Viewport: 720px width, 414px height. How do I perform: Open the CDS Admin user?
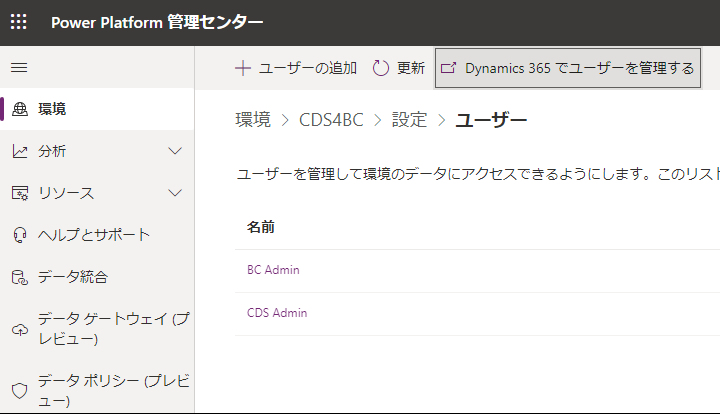pyautogui.click(x=277, y=313)
